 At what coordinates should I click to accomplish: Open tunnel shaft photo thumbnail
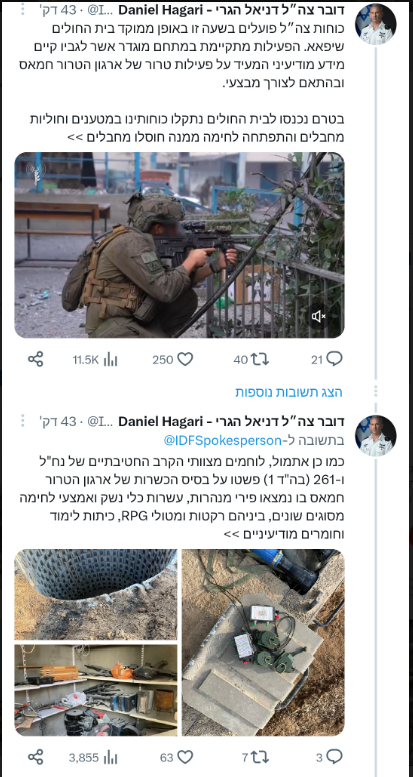pos(96,595)
